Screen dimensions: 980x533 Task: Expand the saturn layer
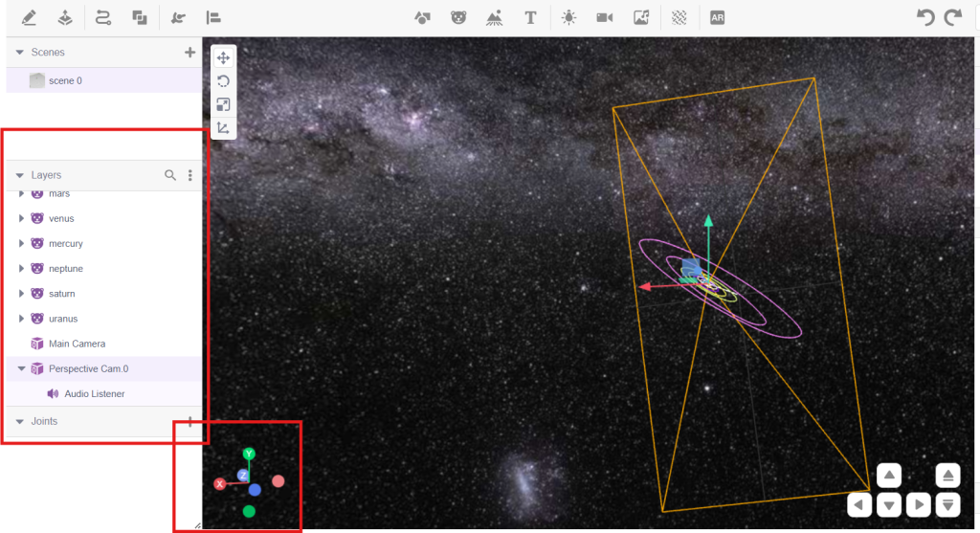(21, 294)
